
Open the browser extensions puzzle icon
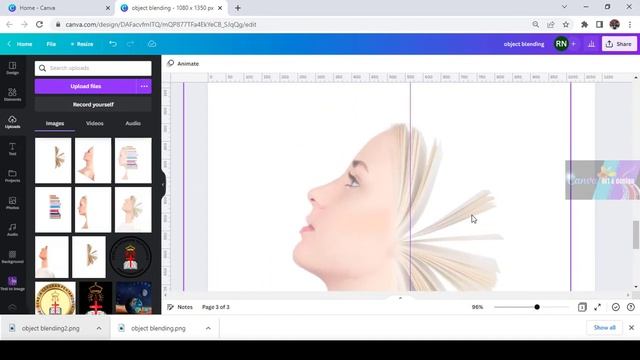click(x=584, y=24)
